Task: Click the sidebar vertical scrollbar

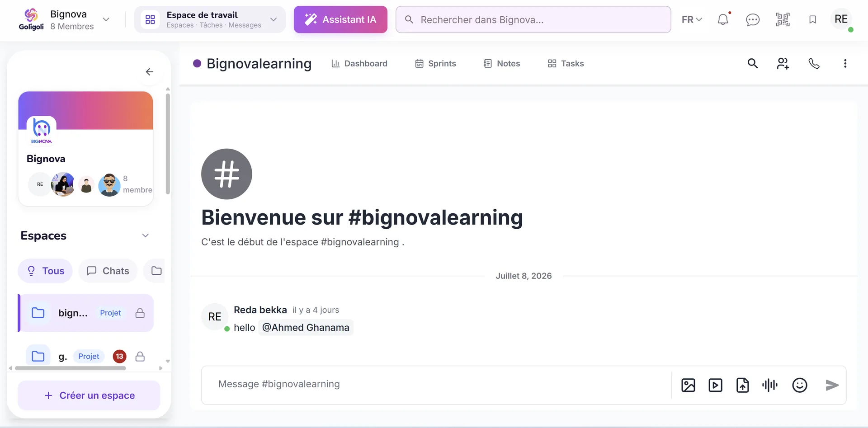Action: pos(168,143)
